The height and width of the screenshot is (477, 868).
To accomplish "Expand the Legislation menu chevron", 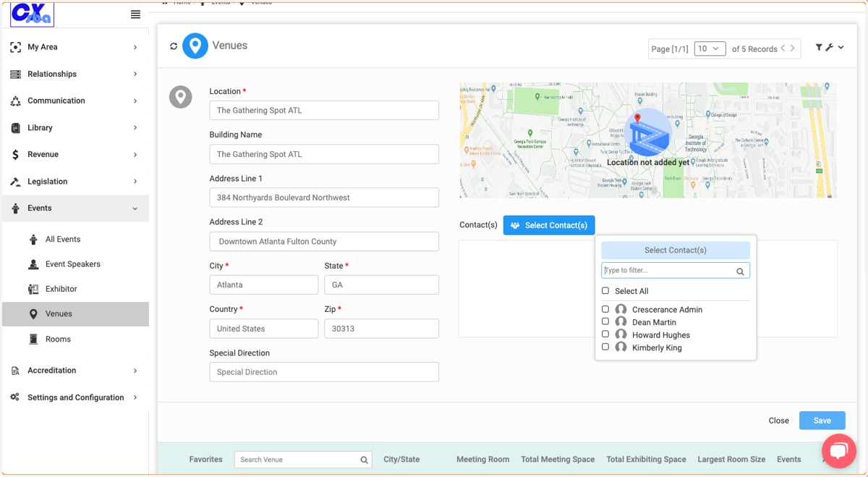I will (x=135, y=182).
